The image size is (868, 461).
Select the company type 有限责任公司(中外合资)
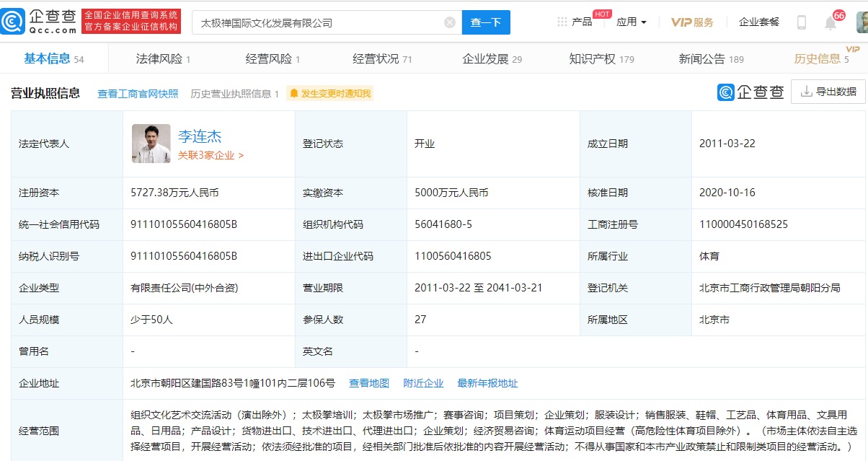(184, 288)
